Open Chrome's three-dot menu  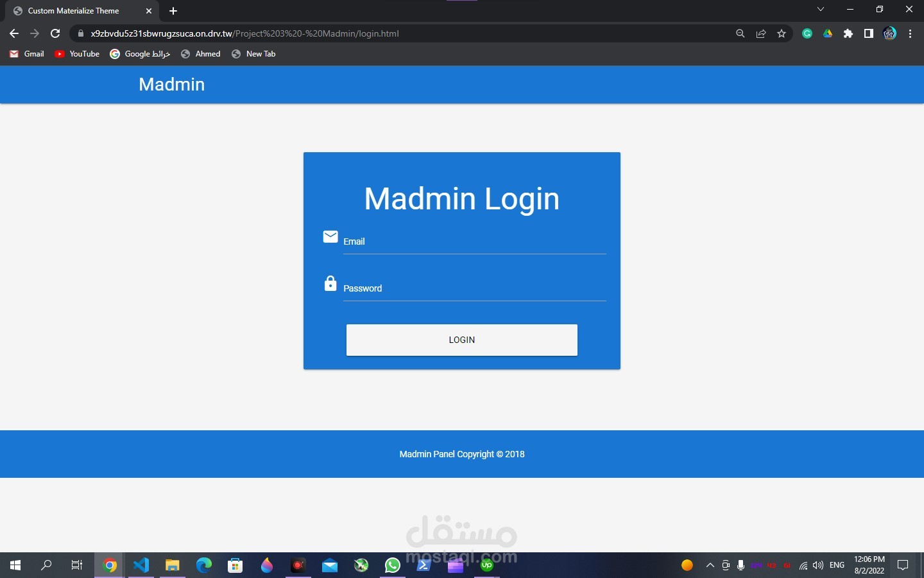[x=910, y=33]
